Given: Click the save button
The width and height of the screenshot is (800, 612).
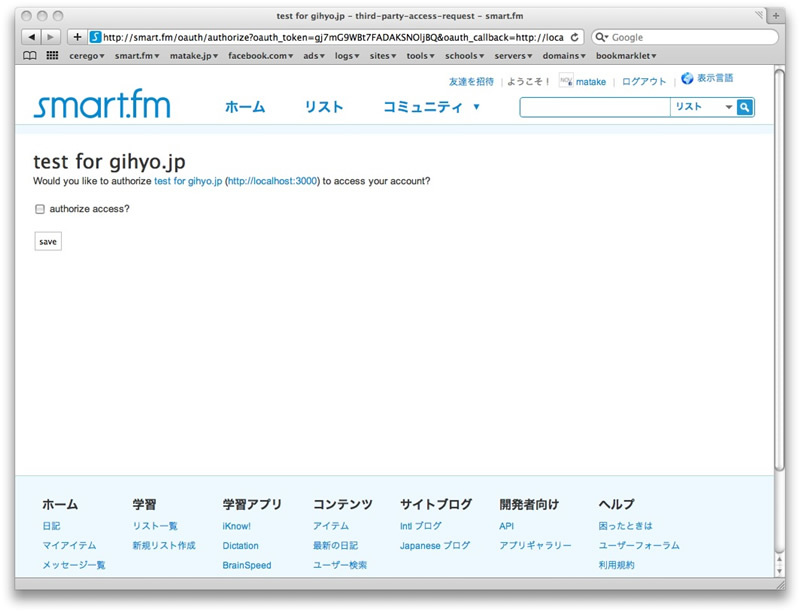Looking at the screenshot, I should (x=48, y=242).
